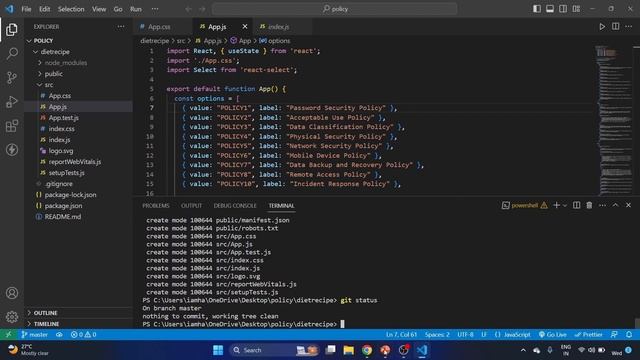Click errors and warnings count in status bar
This screenshot has height=360, width=640.
[x=83, y=334]
